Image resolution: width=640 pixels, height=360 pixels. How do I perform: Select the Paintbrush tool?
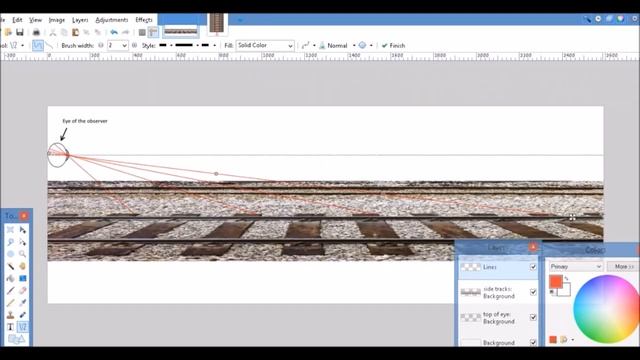click(x=10, y=291)
